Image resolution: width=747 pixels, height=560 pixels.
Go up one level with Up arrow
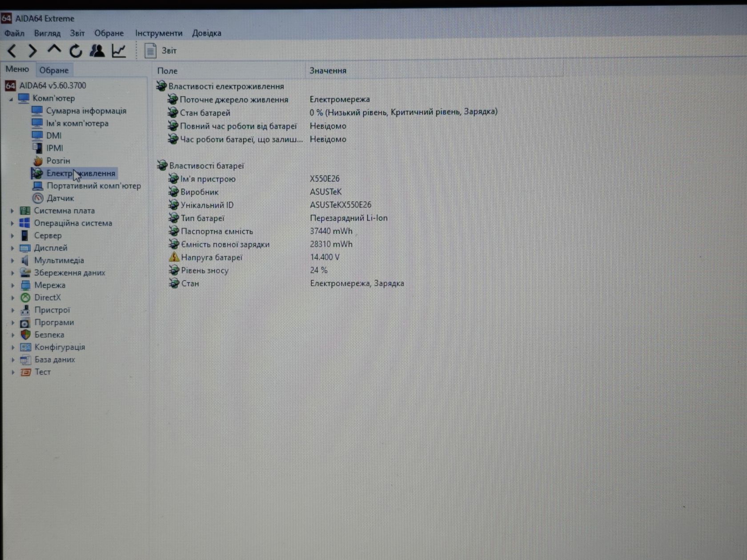tap(54, 50)
